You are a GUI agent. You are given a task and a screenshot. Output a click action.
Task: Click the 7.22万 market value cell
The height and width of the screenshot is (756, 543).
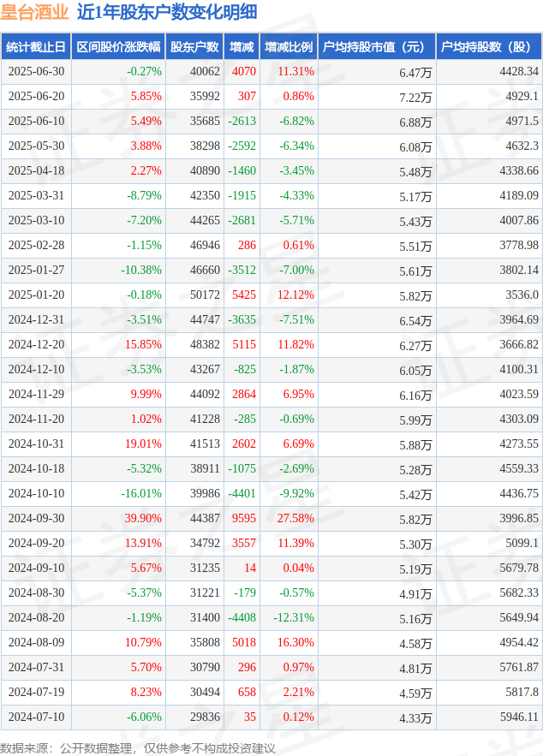tap(415, 97)
